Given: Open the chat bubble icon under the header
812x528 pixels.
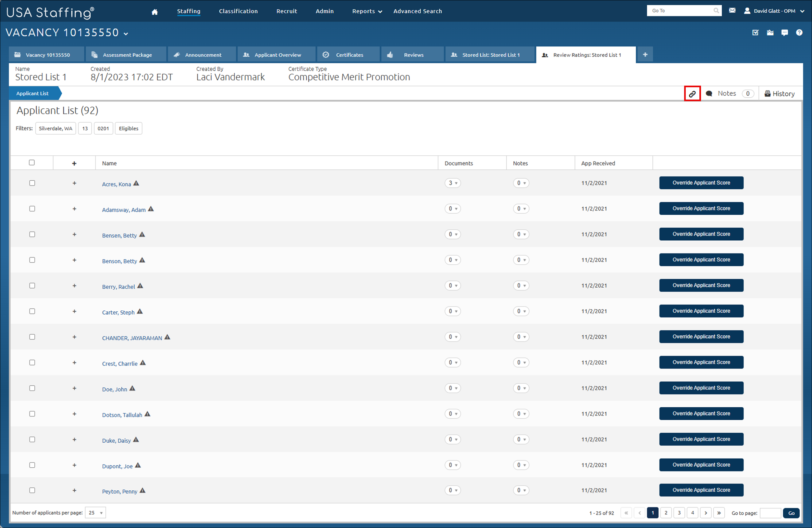Looking at the screenshot, I should pyautogui.click(x=785, y=33).
